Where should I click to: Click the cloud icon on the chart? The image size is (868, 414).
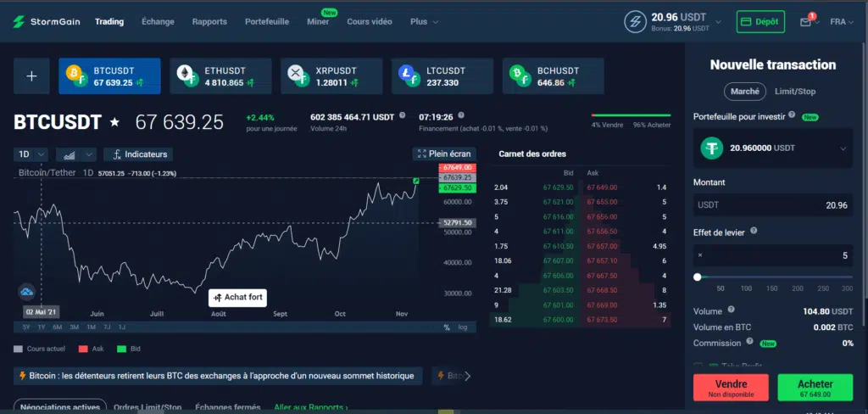[x=26, y=291]
